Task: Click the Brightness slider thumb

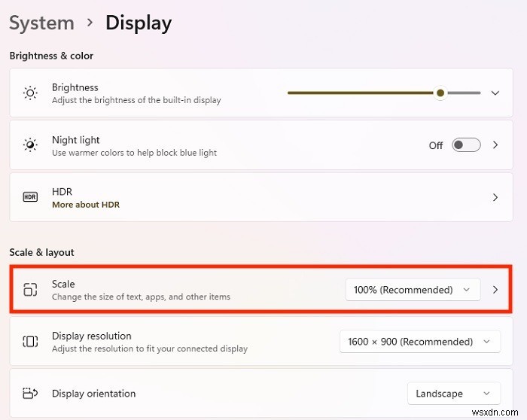Action: pyautogui.click(x=440, y=93)
